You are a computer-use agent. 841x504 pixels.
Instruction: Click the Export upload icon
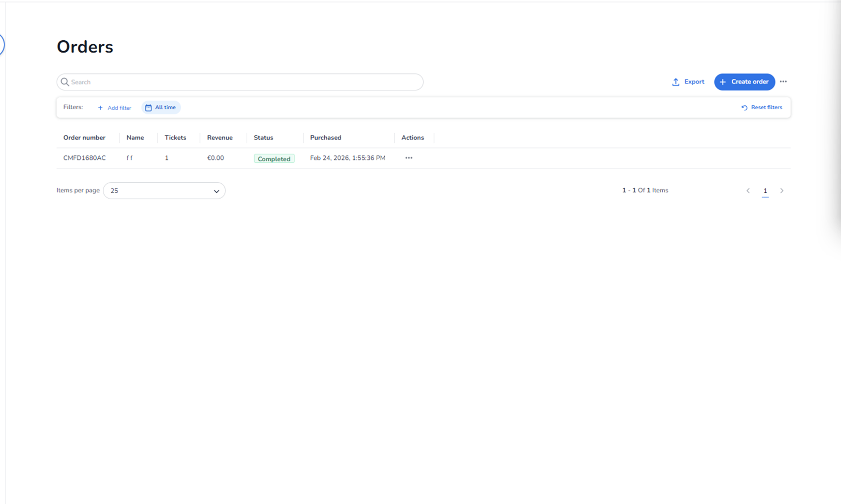[x=676, y=82]
